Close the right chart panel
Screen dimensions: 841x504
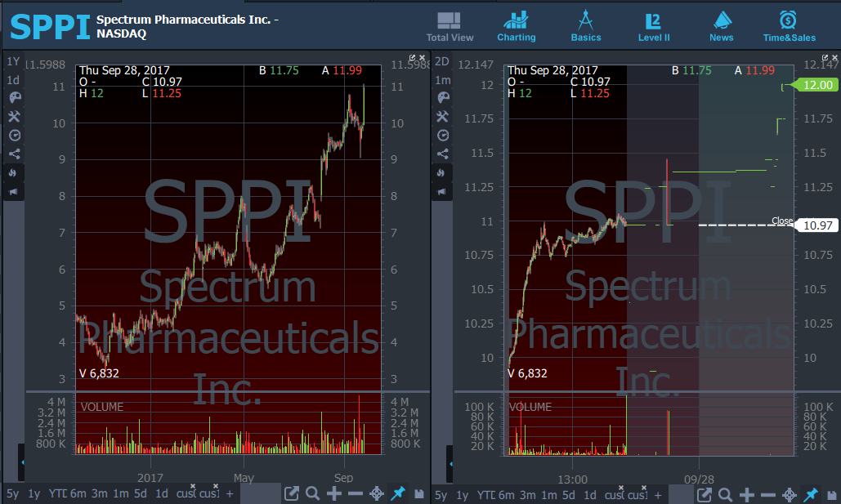point(835,57)
